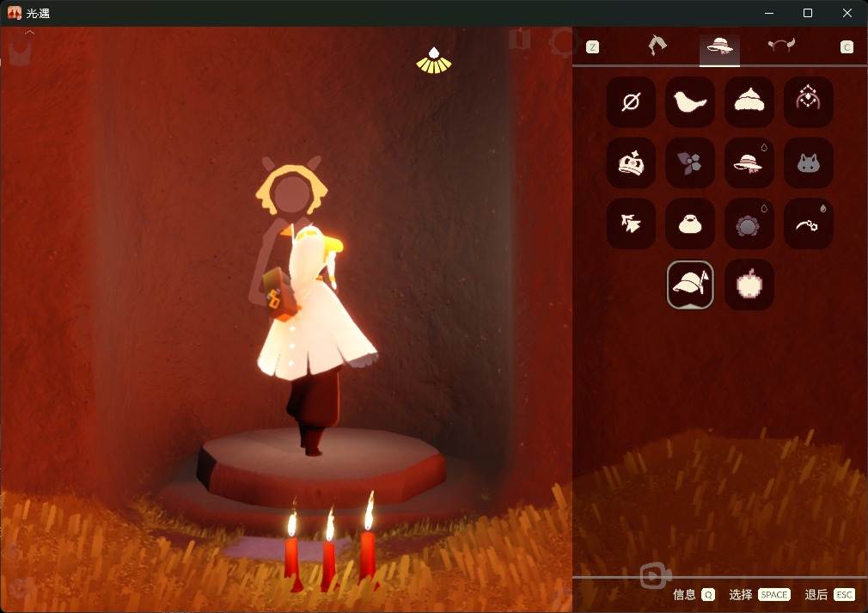The height and width of the screenshot is (613, 868).
Task: Switch to the horns accessory tab
Action: point(781,46)
